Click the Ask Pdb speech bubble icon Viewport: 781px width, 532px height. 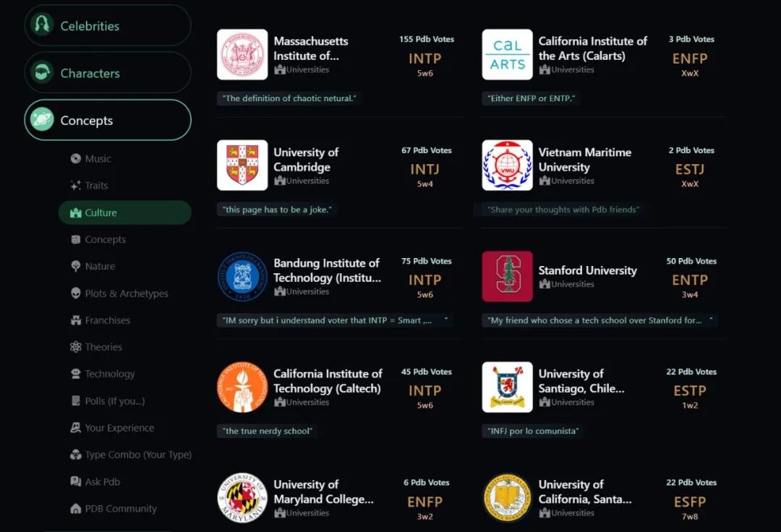(75, 481)
